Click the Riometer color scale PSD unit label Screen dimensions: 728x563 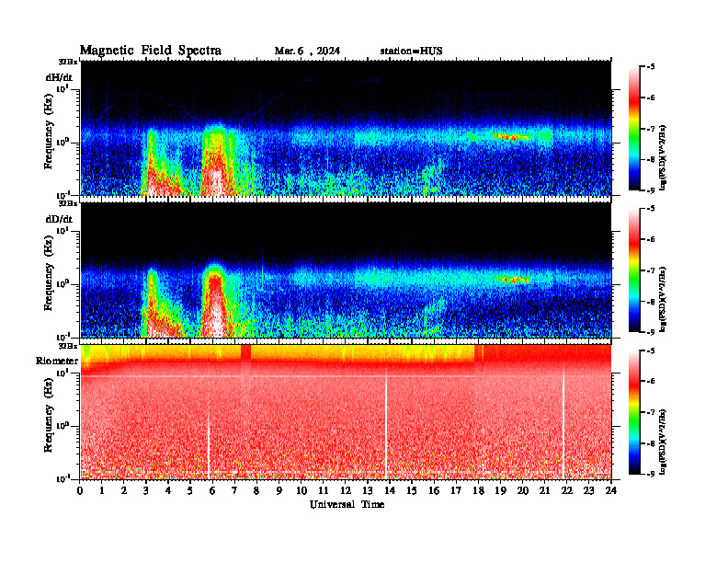[664, 442]
